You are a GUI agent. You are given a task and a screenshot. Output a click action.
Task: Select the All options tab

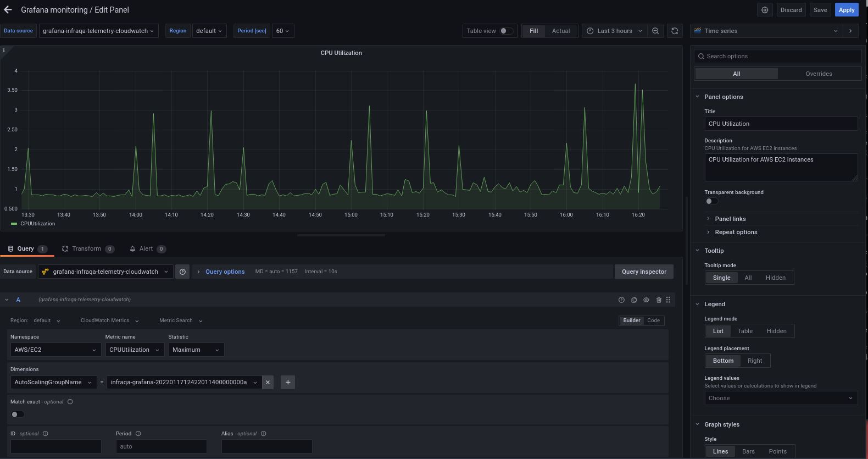click(x=736, y=74)
